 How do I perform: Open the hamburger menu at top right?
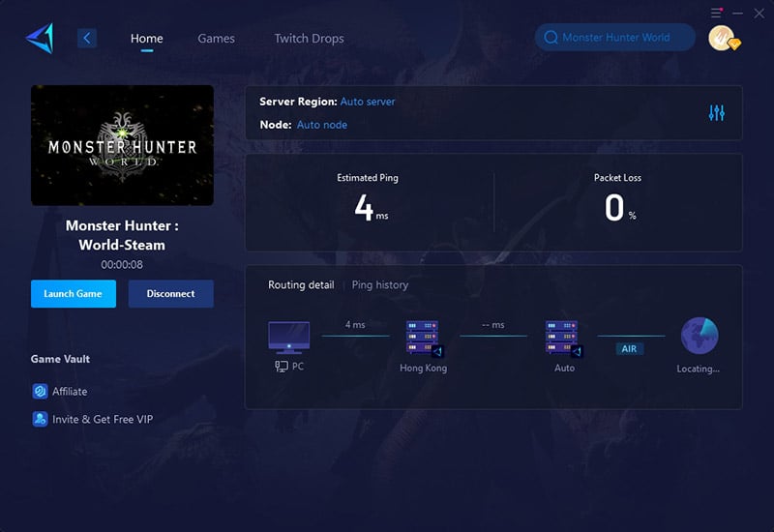716,13
